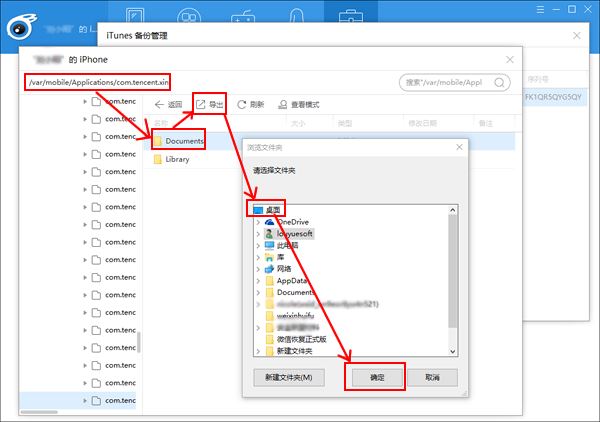Screen dimensions: 600x422
Task: Click the magnifier icon in the search box
Action: [x=499, y=82]
